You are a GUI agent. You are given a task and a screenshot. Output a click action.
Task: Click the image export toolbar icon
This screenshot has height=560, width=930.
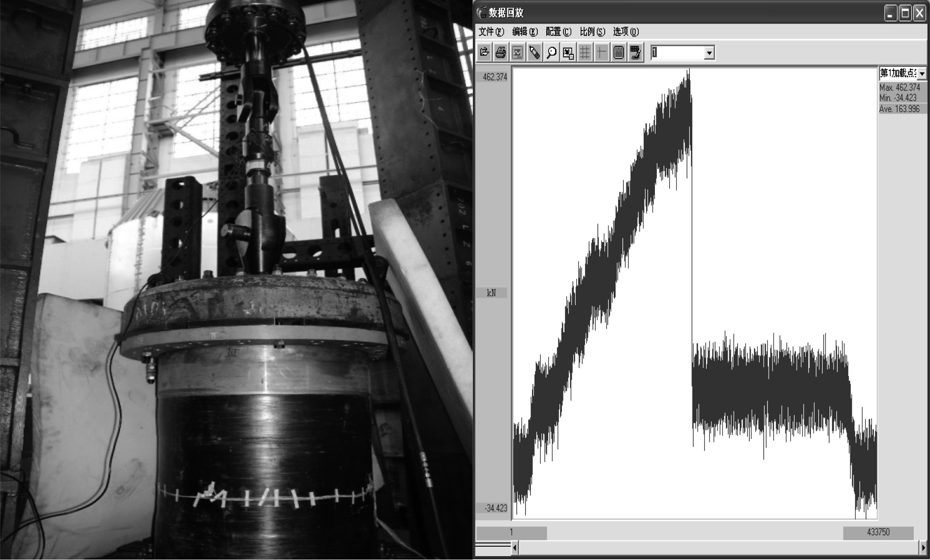568,53
